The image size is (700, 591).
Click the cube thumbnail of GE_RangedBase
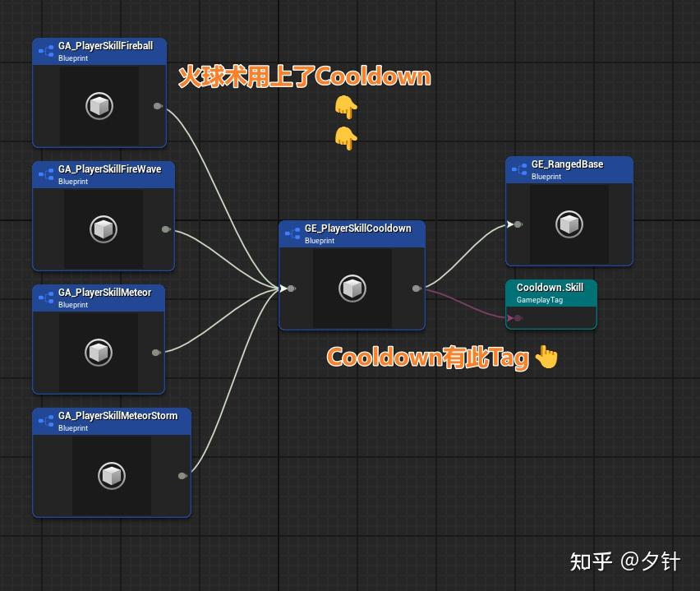tap(569, 224)
